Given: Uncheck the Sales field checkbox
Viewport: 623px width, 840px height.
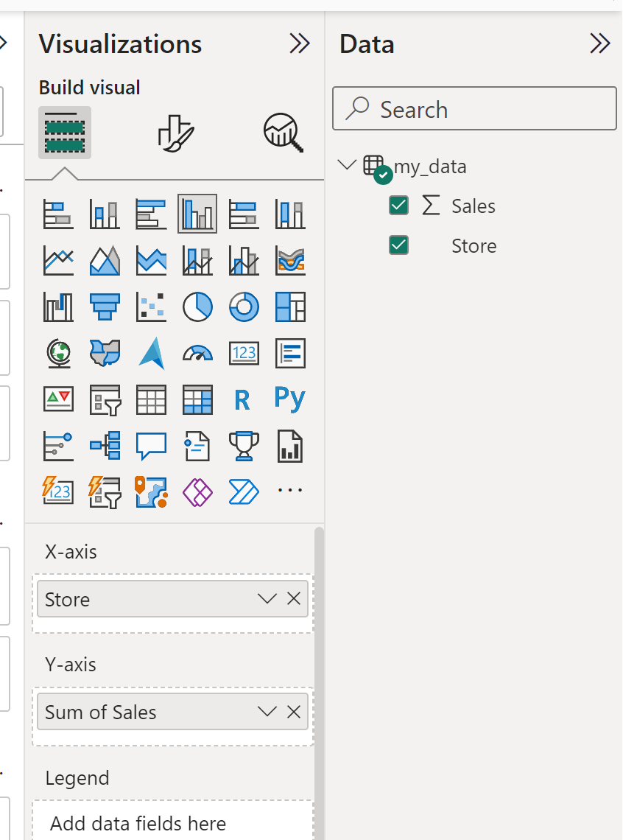Looking at the screenshot, I should coord(398,206).
